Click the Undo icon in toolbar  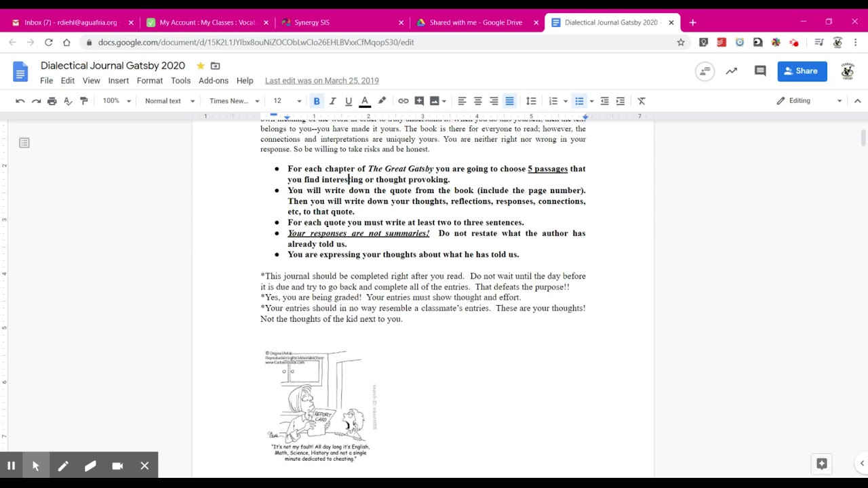pos(20,101)
